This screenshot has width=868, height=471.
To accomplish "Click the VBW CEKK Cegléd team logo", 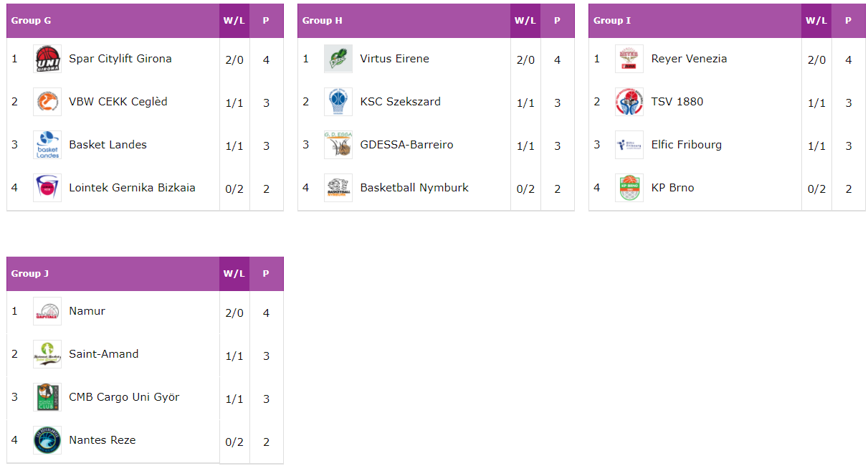I will (47, 102).
